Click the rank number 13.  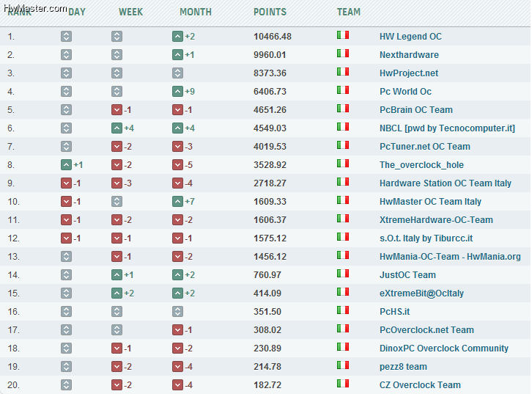click(14, 257)
